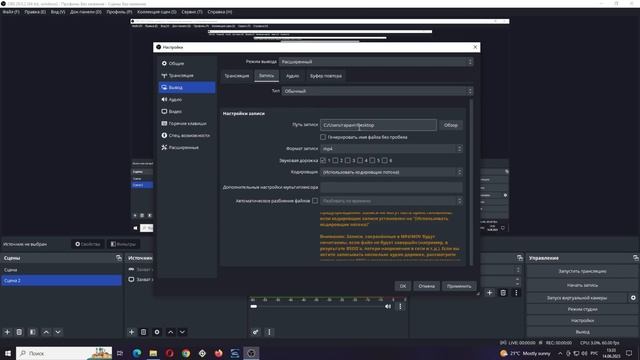Open audio mixer channel three-dot menu
The height and width of the screenshot is (360, 640).
pyautogui.click(x=400, y=307)
